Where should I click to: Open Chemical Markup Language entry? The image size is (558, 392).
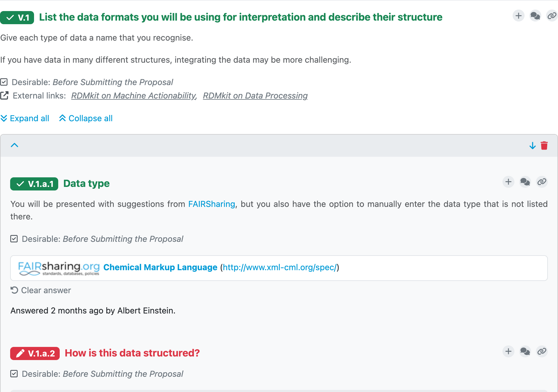point(160,267)
